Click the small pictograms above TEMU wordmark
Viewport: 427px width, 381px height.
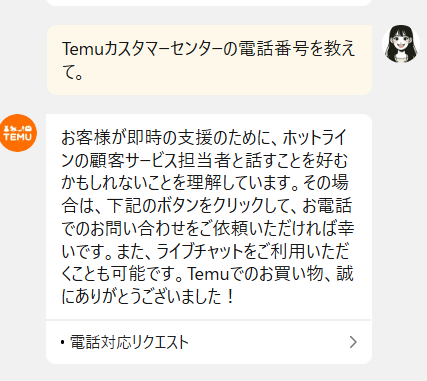click(18, 128)
